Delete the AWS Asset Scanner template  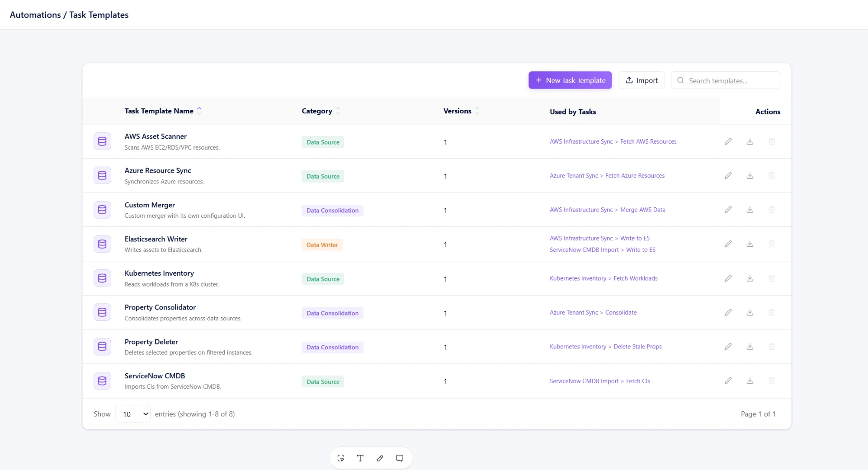[772, 141]
